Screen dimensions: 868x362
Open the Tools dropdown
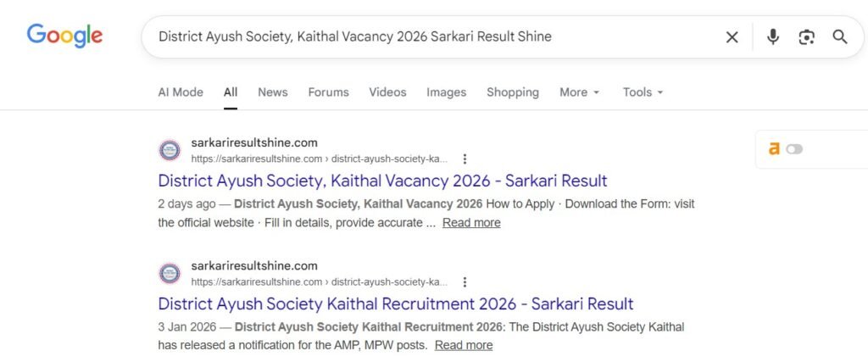[643, 92]
